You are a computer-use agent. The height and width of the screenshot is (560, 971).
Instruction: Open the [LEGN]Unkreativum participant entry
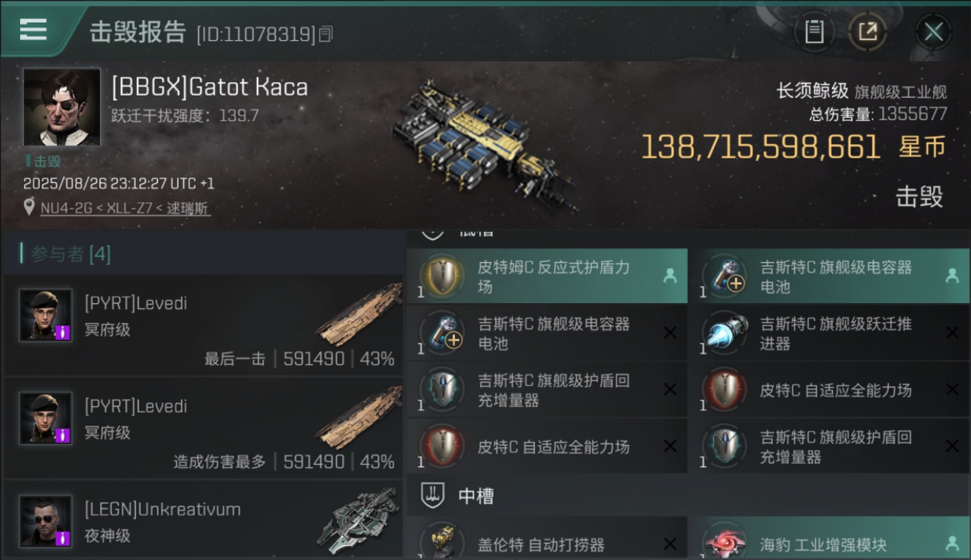click(x=203, y=520)
